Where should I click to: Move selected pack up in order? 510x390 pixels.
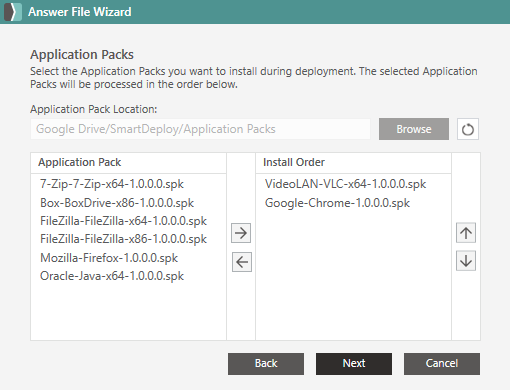[466, 233]
